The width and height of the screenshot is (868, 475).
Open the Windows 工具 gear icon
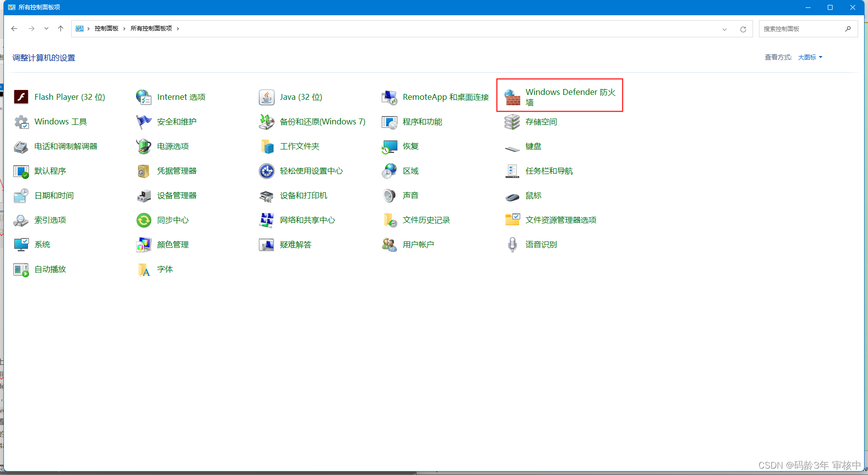(x=21, y=122)
